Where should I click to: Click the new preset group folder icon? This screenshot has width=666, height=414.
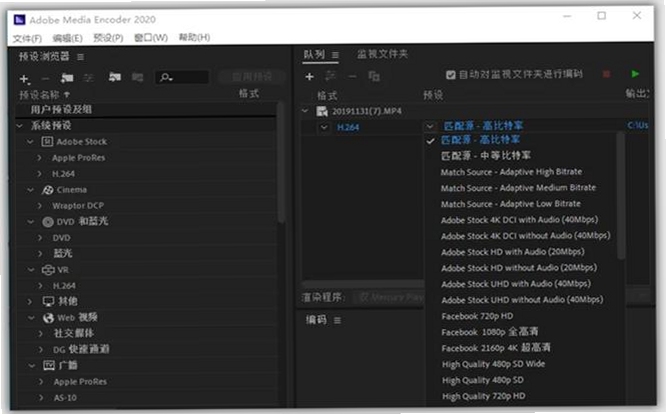pyautogui.click(x=67, y=78)
